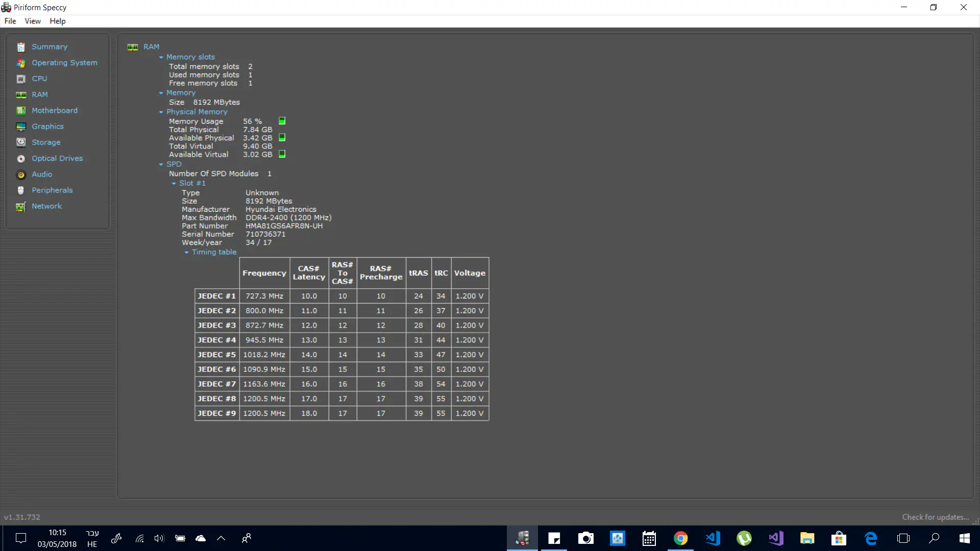Click the Audio speaker icon
The width and height of the screenshot is (980, 551).
pyautogui.click(x=21, y=174)
